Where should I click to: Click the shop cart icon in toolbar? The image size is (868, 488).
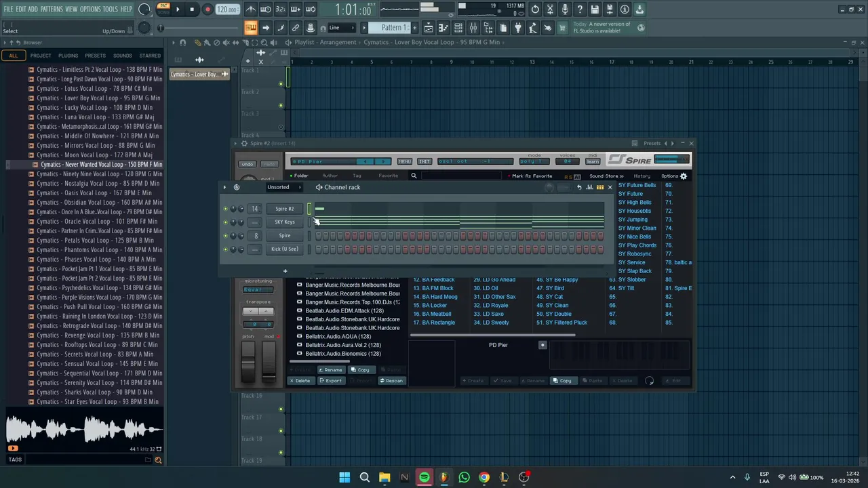click(x=561, y=28)
